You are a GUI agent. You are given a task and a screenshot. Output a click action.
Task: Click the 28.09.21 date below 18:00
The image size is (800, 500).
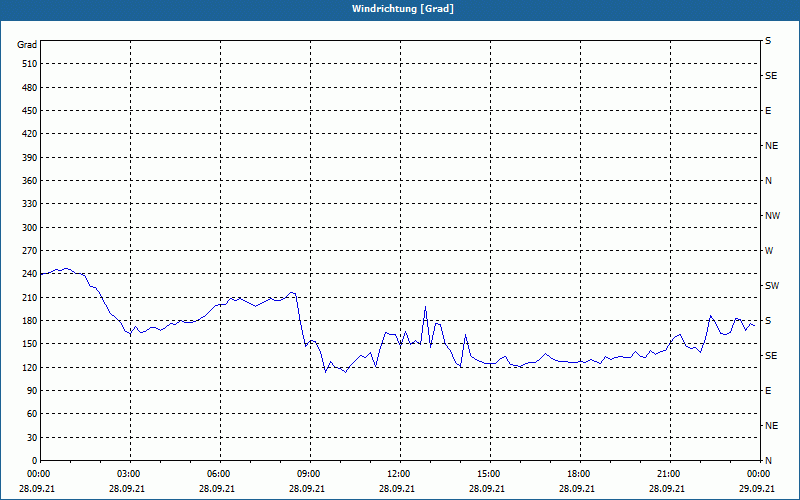click(x=578, y=488)
